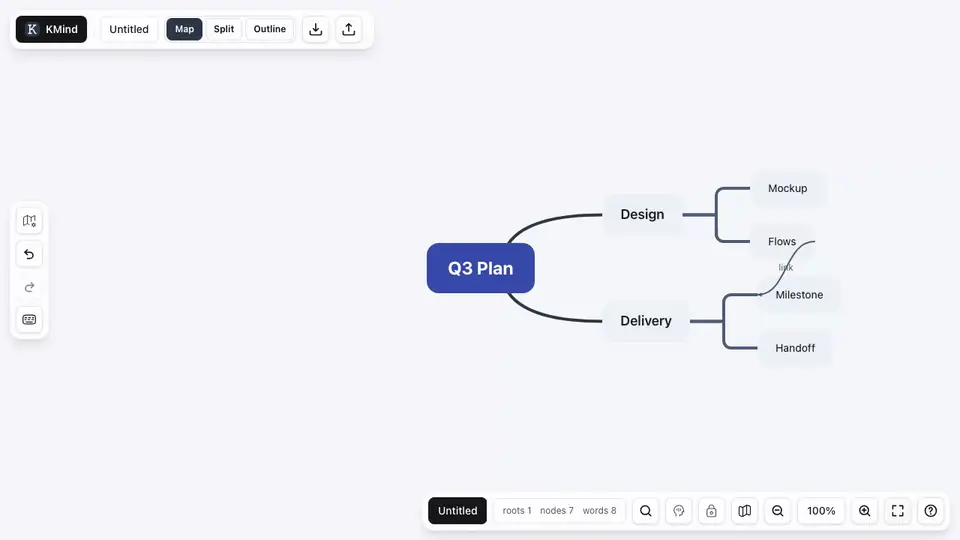Open the 100% zoom level control
Screen dimensions: 960x540
pyautogui.click(x=821, y=511)
